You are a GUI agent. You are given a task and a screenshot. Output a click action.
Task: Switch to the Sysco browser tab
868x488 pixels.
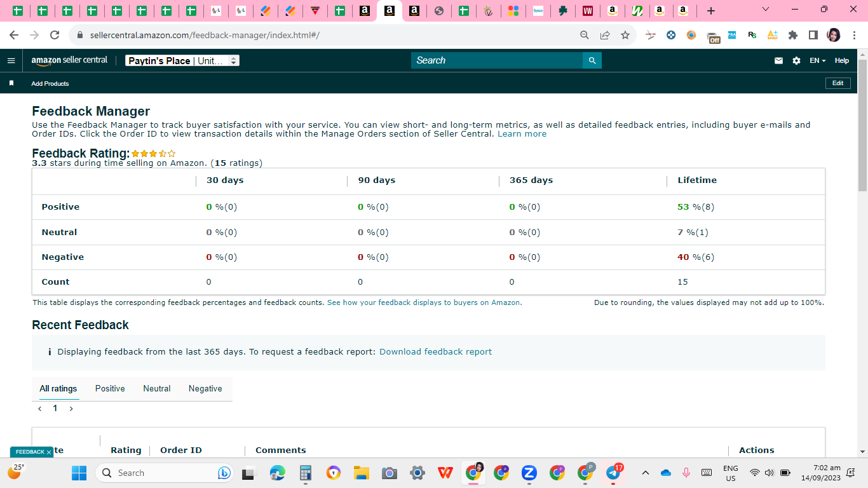click(538, 11)
